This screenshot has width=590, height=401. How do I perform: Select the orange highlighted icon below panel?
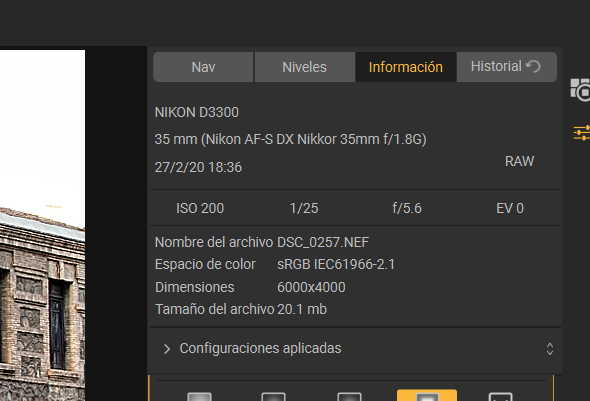tap(427, 395)
